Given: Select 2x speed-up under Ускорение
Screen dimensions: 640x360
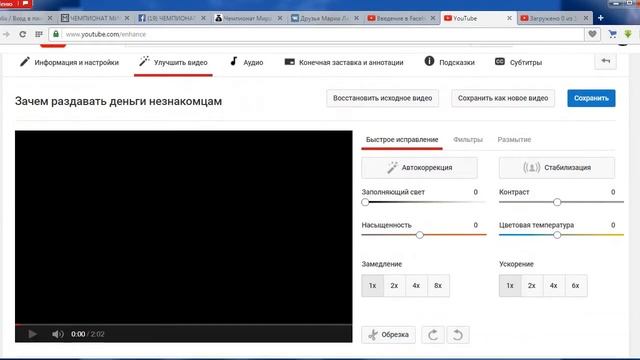Looking at the screenshot, I should point(532,286).
